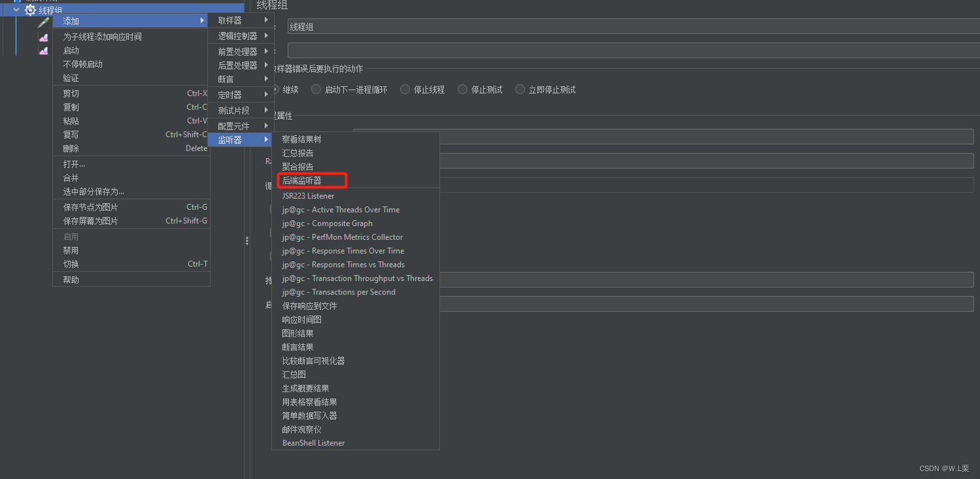Choose 生成概要结果 listener
The width and height of the screenshot is (980, 479).
click(x=356, y=388)
